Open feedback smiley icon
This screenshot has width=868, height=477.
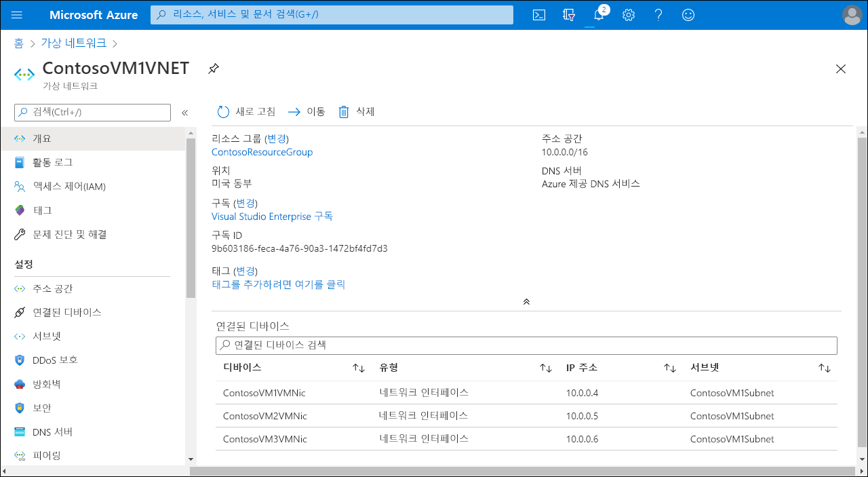[x=688, y=15]
